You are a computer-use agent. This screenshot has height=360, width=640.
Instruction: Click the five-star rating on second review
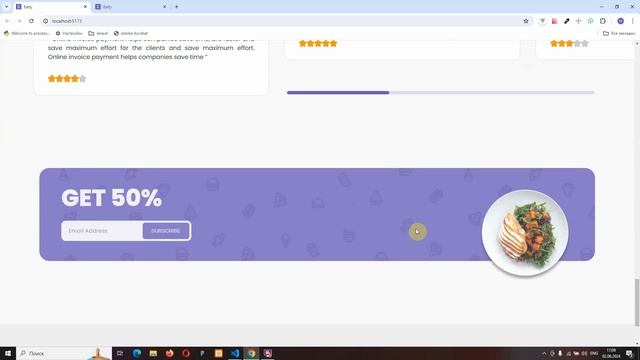coord(318,44)
